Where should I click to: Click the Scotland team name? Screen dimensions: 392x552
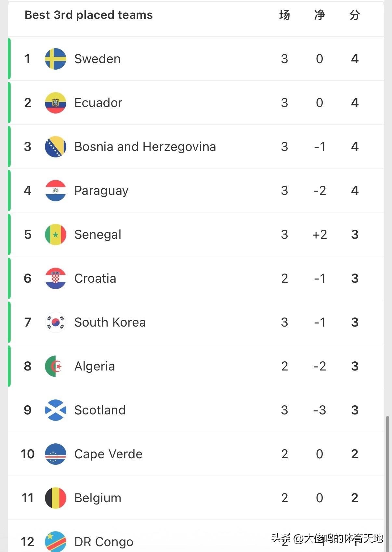[x=100, y=410]
